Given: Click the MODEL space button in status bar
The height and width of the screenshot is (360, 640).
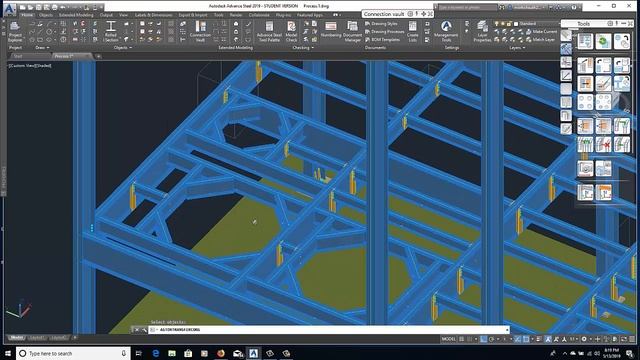Looking at the screenshot, I should pos(449,339).
